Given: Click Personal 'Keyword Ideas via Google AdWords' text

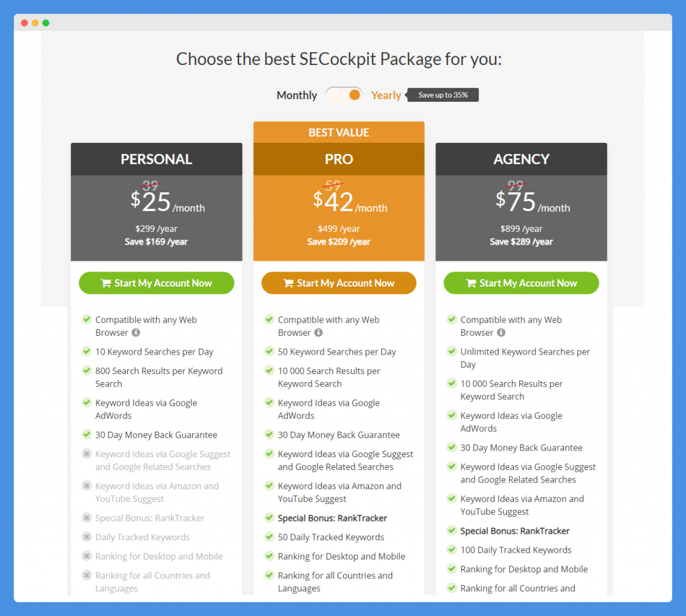Looking at the screenshot, I should point(146,409).
